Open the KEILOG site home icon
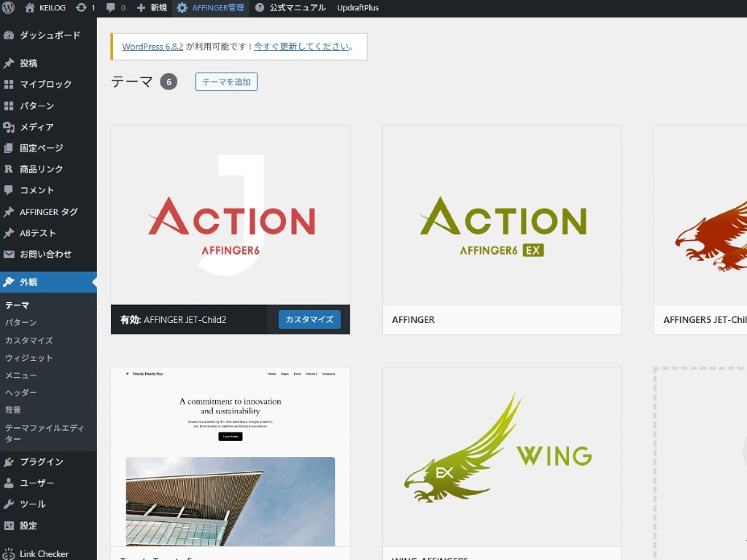Image resolution: width=747 pixels, height=560 pixels. [x=29, y=7]
